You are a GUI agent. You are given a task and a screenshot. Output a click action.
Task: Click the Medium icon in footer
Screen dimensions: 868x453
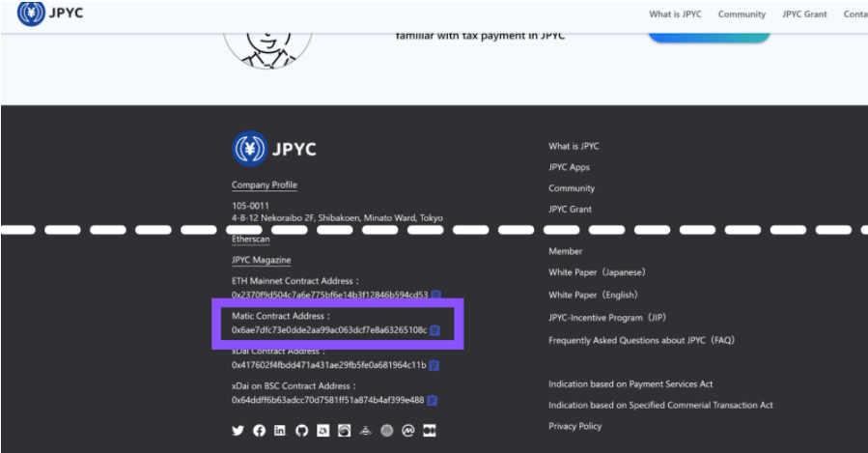point(430,431)
